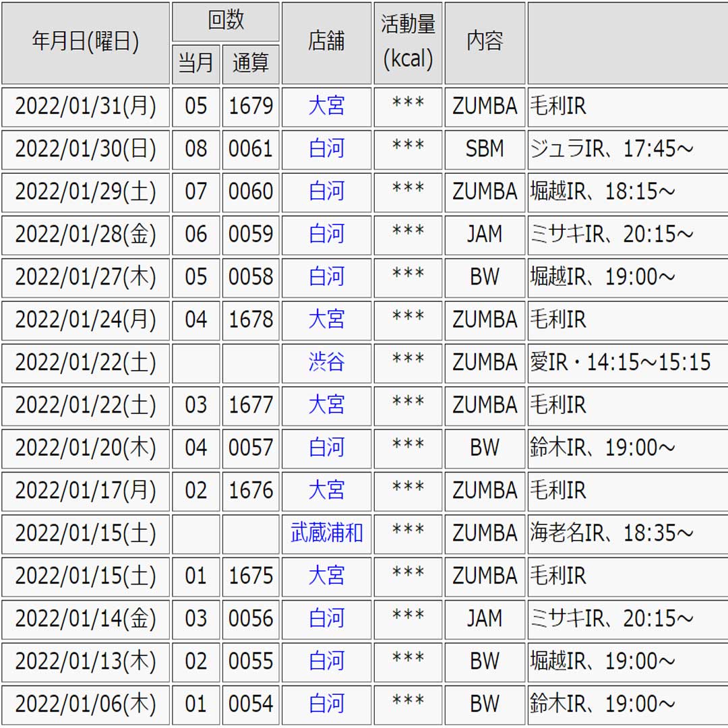The image size is (728, 728).
Task: Click the note 海老名IR、18:35～
Action: coord(611,533)
